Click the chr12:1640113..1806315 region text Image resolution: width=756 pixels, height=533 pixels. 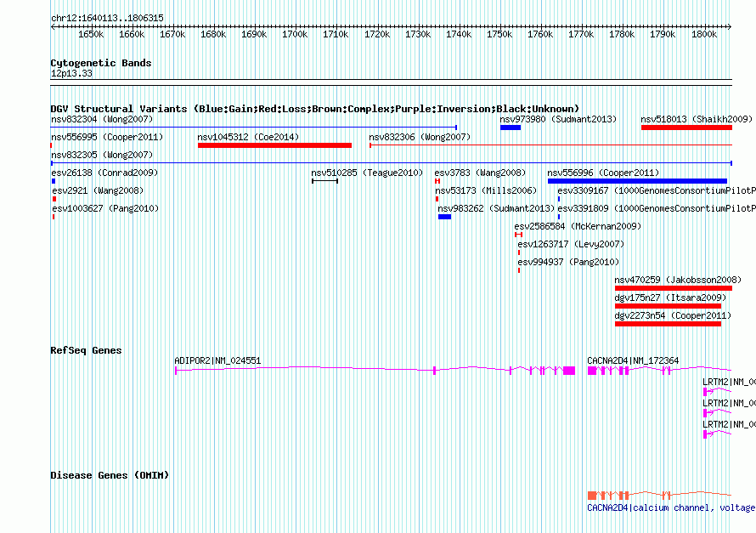coord(107,18)
